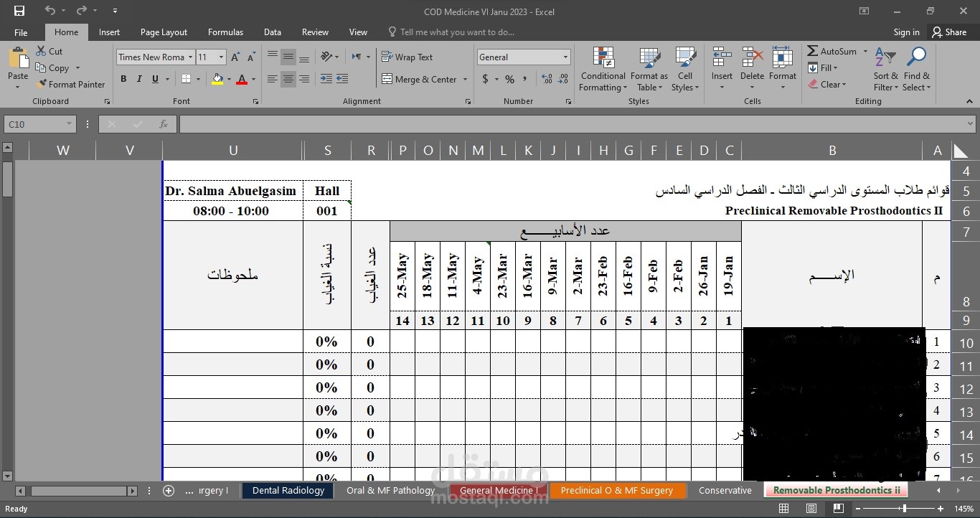Open the General number format dropdown
The image size is (980, 518).
(565, 57)
